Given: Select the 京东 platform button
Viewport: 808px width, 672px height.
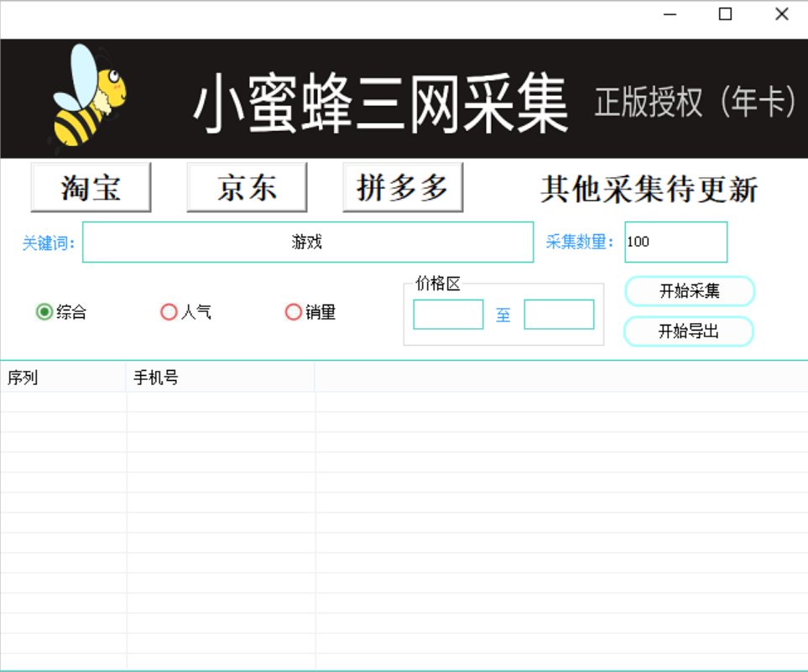Looking at the screenshot, I should pyautogui.click(x=246, y=186).
